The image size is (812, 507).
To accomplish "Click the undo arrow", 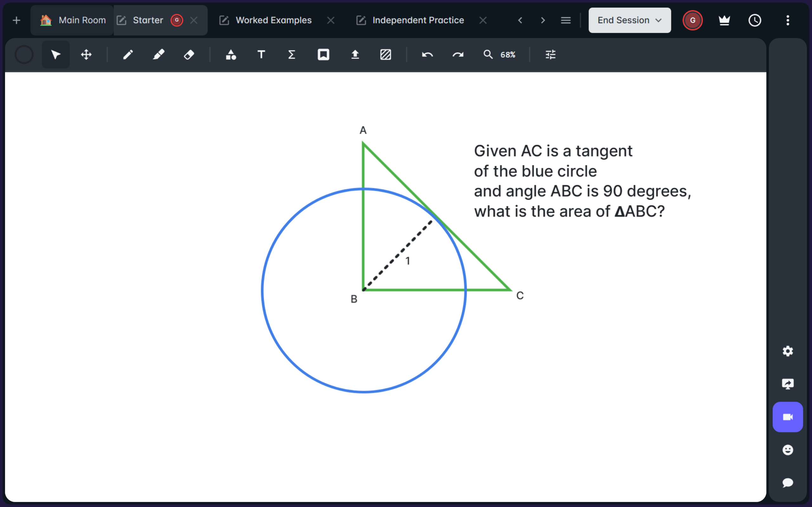I will 427,55.
